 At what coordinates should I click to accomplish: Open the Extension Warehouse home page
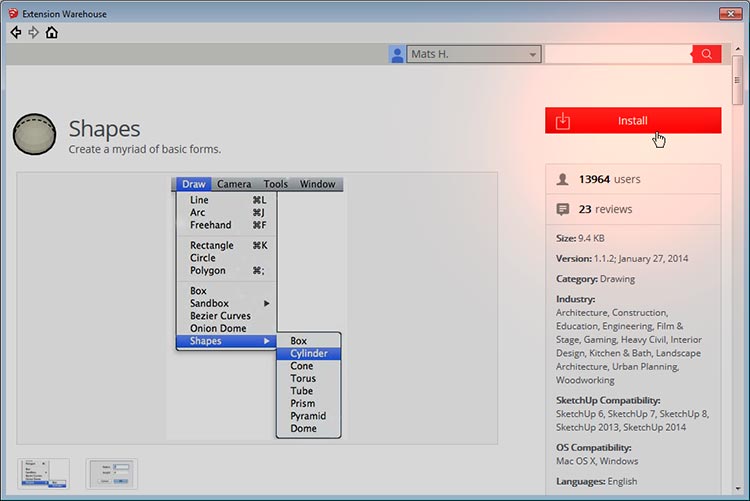click(x=52, y=33)
